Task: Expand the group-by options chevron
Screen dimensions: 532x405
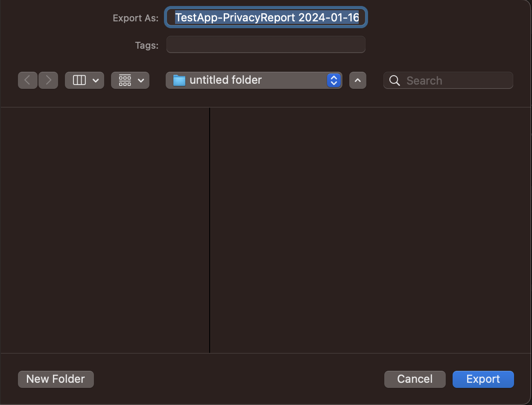Action: click(x=141, y=80)
